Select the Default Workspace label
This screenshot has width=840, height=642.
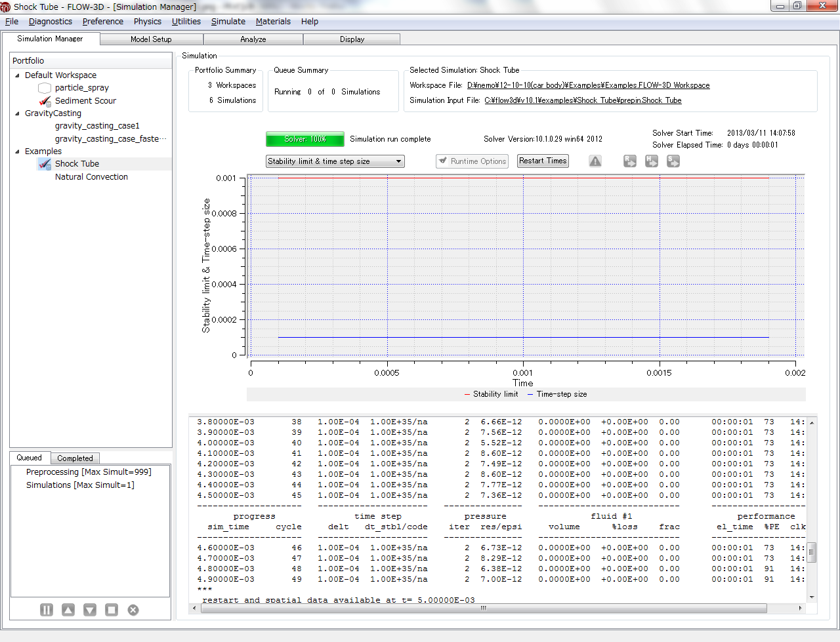pyautogui.click(x=60, y=75)
